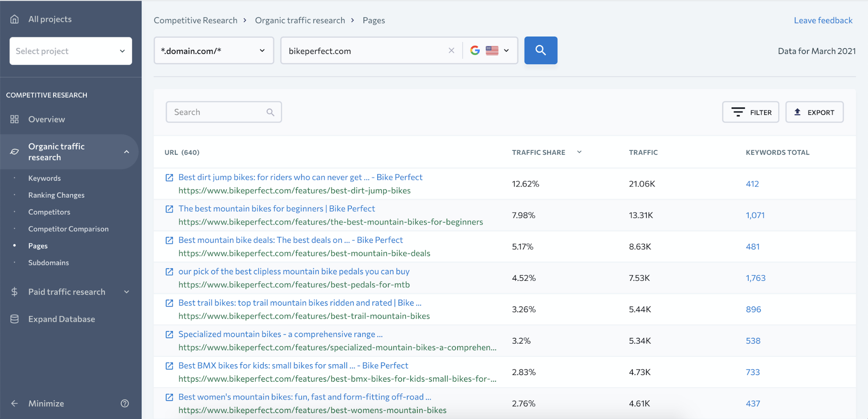Go to the Keywords submenu item
868x419 pixels.
point(44,178)
